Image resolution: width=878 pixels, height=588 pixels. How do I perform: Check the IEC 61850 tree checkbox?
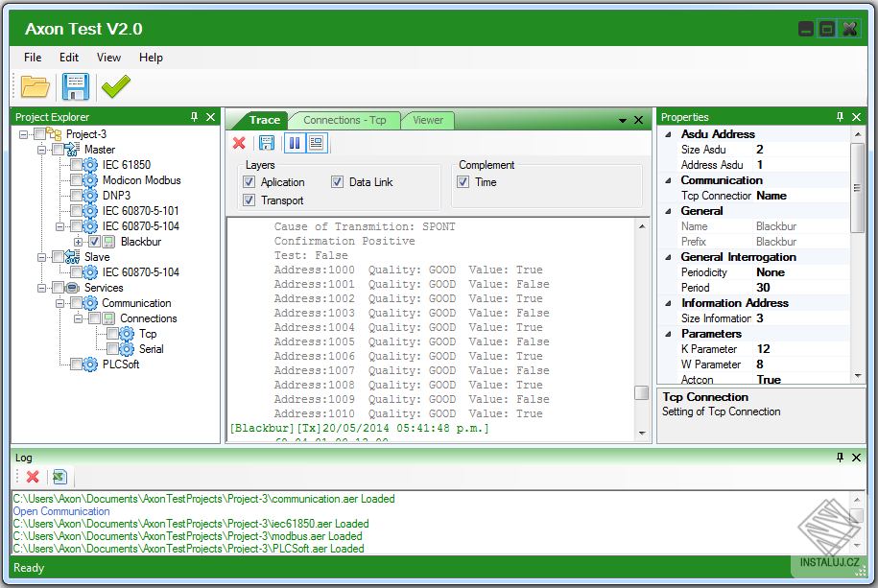[x=76, y=165]
